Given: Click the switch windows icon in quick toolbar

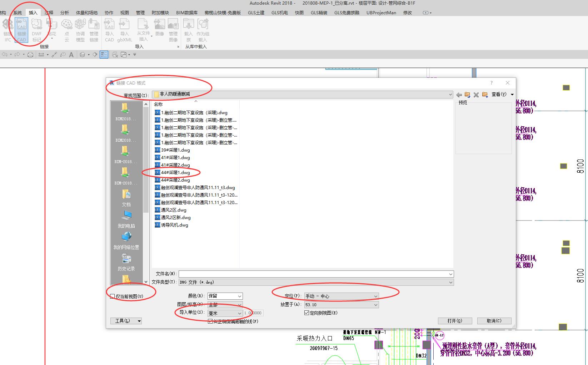Looking at the screenshot, I should point(124,55).
